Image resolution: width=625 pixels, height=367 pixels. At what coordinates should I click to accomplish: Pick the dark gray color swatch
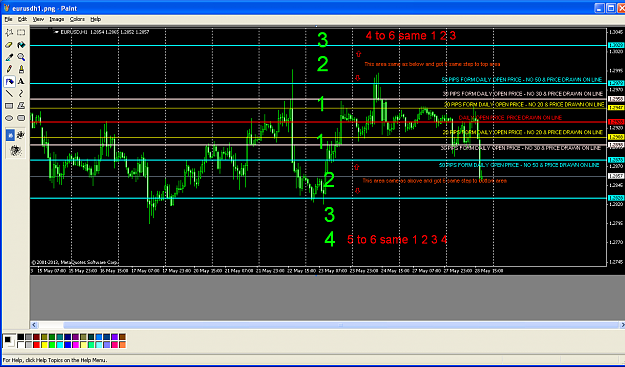[29, 337]
